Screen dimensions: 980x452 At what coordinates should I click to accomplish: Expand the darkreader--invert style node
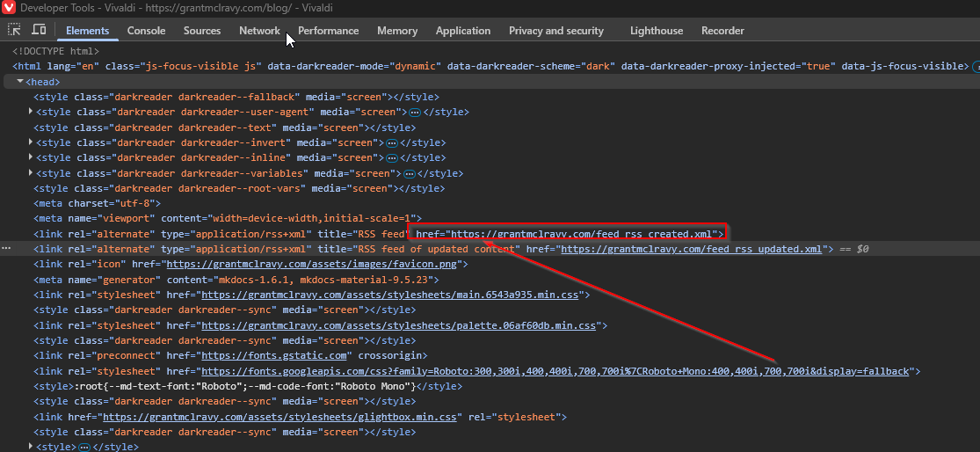pyautogui.click(x=32, y=142)
